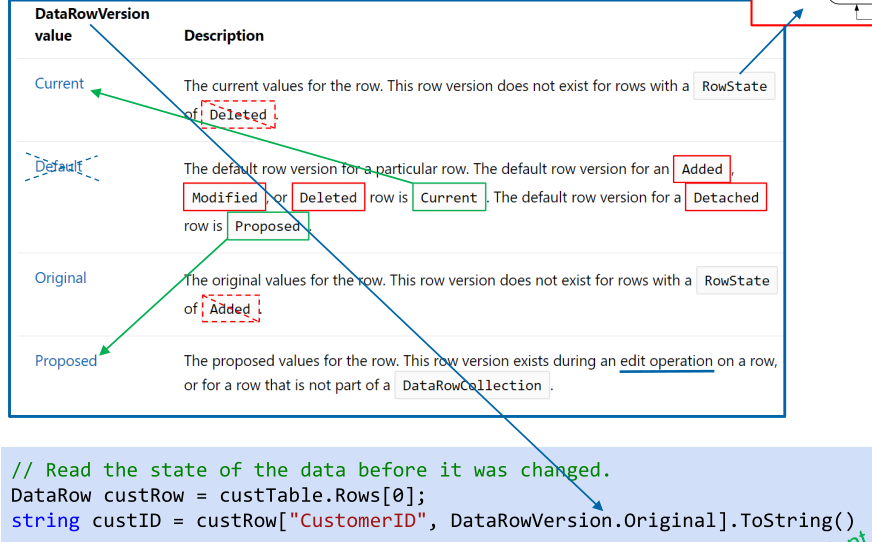This screenshot has height=542, width=872.
Task: Click the solid red-boxed Added tag
Action: coord(701,169)
